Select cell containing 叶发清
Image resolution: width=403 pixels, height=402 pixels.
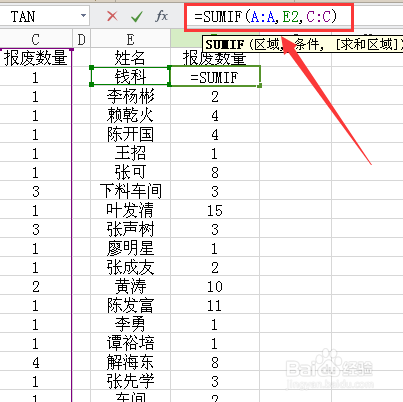click(130, 210)
